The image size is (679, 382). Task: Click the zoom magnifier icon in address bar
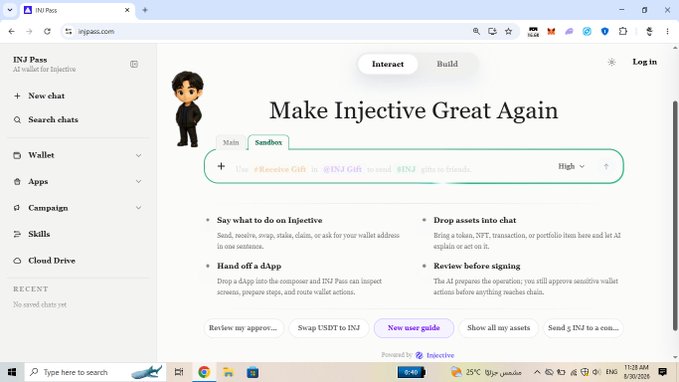(476, 31)
